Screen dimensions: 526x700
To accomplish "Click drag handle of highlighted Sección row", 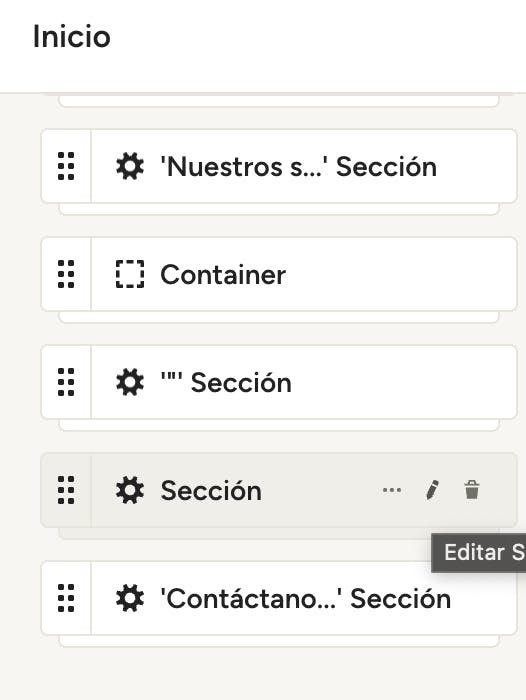I will click(x=66, y=490).
